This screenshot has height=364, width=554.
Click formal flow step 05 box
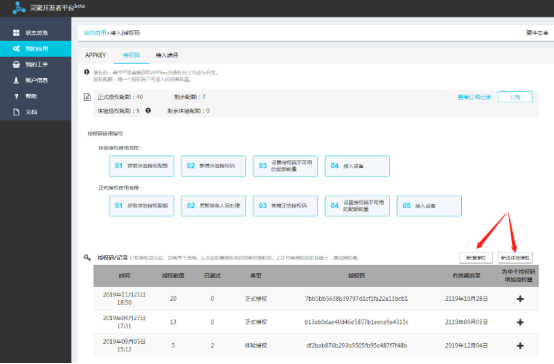coord(429,206)
